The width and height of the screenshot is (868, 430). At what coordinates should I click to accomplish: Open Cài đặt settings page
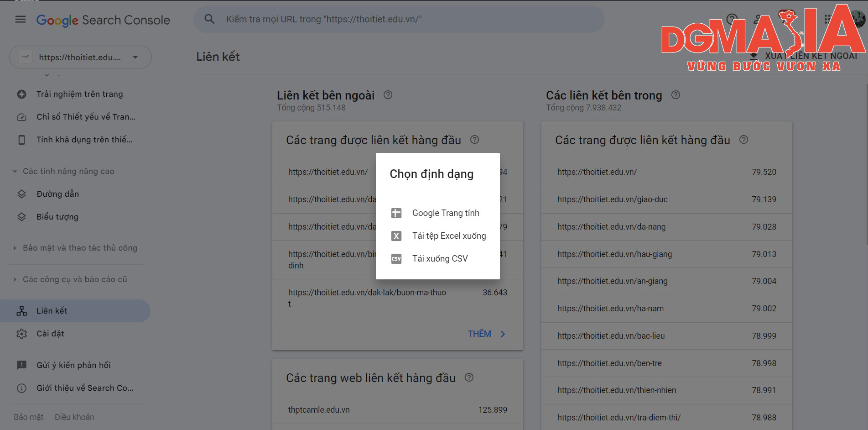pyautogui.click(x=50, y=334)
